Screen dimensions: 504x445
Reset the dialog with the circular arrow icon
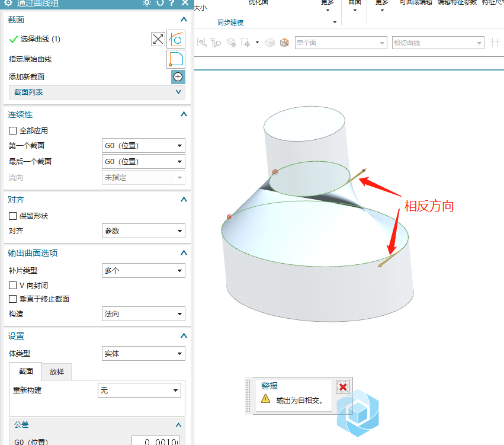coord(160,3)
